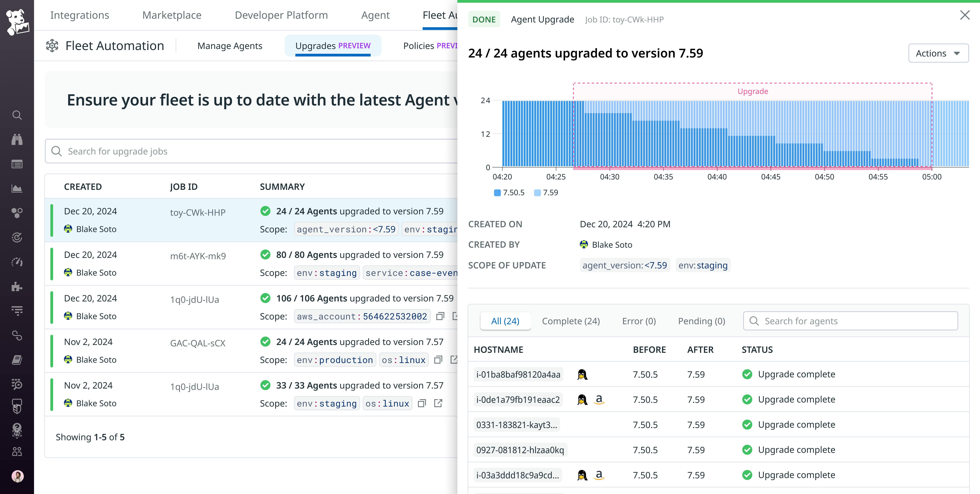Switch to the Complete (24) tab

(x=571, y=321)
